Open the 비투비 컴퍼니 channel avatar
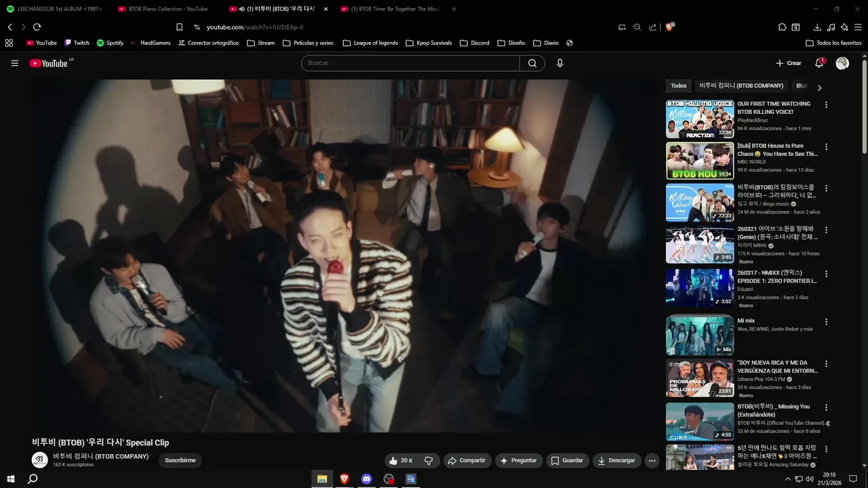 click(x=40, y=460)
